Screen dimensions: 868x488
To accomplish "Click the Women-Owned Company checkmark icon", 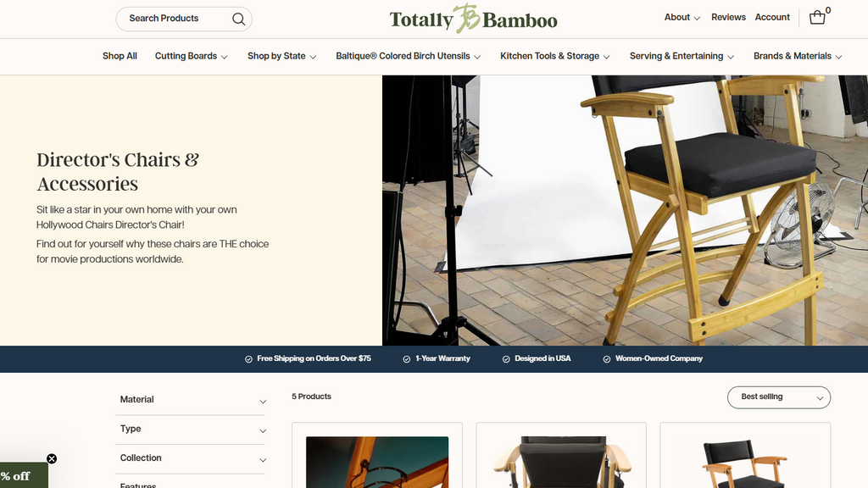I will tap(607, 359).
